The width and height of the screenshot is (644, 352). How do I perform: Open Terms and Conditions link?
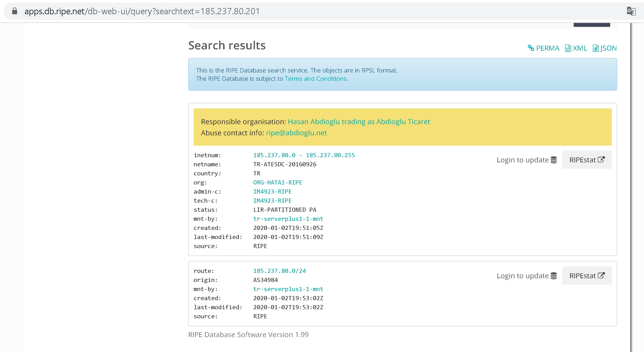tap(316, 78)
